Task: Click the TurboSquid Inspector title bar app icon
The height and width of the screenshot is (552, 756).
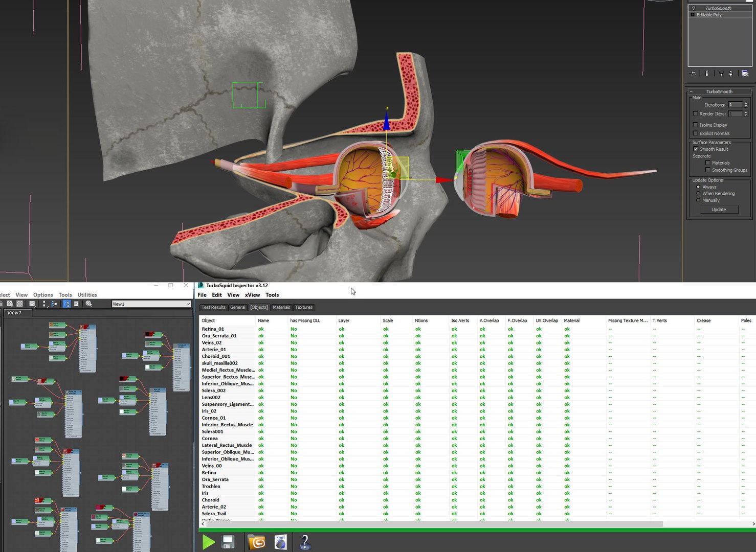Action: (x=201, y=286)
